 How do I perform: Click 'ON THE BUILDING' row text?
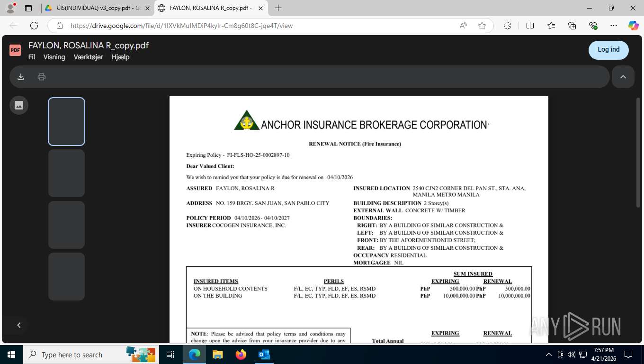pos(218,296)
